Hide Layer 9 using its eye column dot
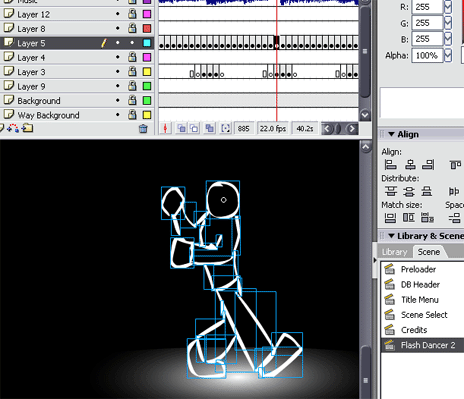The image size is (464, 399). pyautogui.click(x=118, y=86)
